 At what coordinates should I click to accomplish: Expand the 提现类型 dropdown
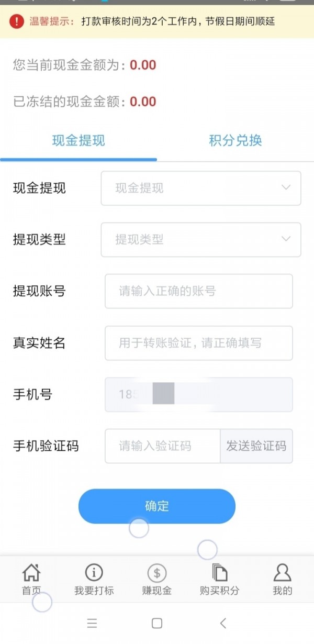201,240
